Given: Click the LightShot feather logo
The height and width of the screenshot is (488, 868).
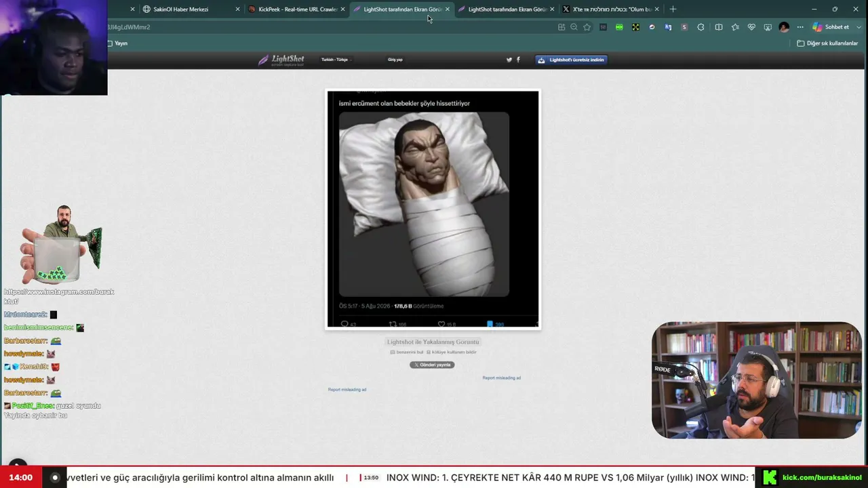Looking at the screenshot, I should pos(263,60).
